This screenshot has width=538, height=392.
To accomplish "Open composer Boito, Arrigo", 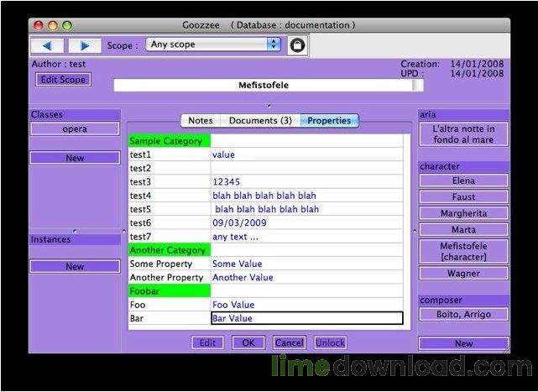I will 463,315.
